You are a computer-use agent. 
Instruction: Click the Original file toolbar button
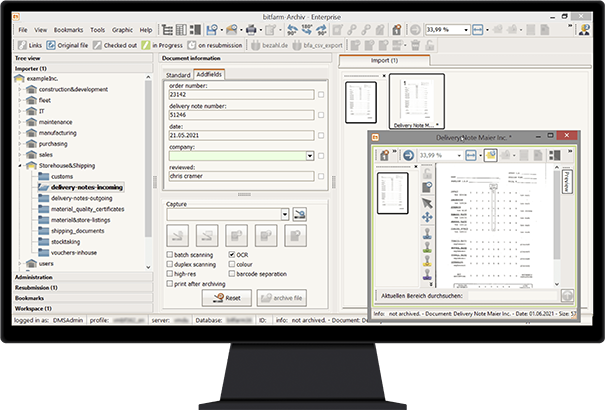tap(68, 45)
